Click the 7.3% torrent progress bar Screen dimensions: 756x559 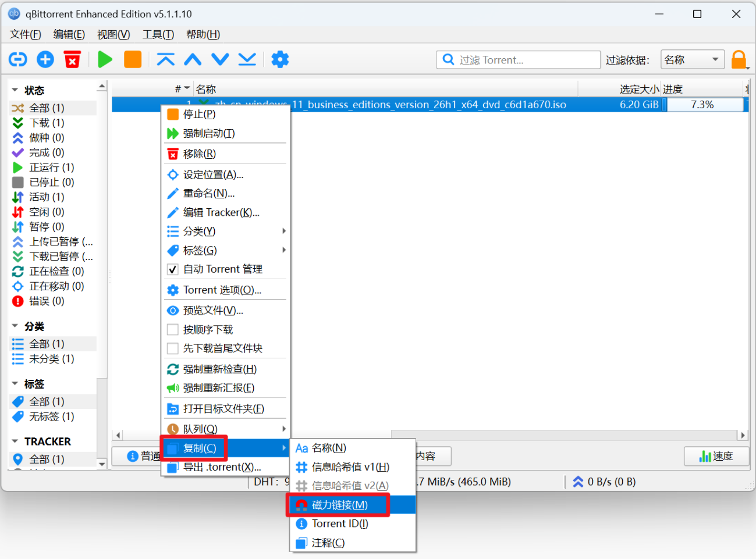[x=702, y=105]
